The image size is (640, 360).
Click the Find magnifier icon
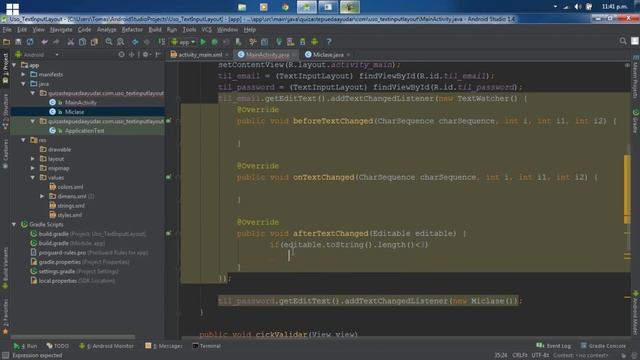[x=109, y=42]
